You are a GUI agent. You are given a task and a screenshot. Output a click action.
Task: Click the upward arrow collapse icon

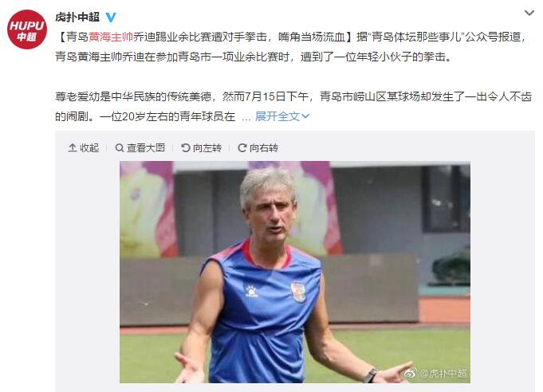coord(72,148)
